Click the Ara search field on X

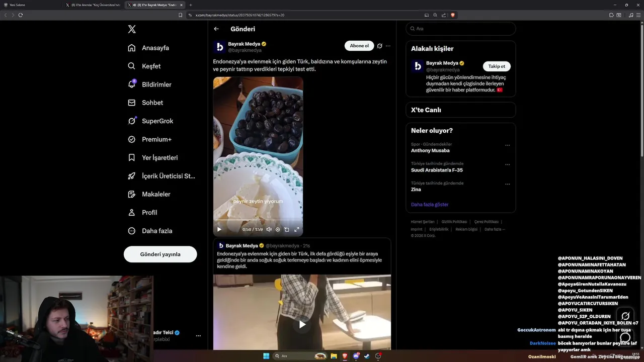coord(461,29)
